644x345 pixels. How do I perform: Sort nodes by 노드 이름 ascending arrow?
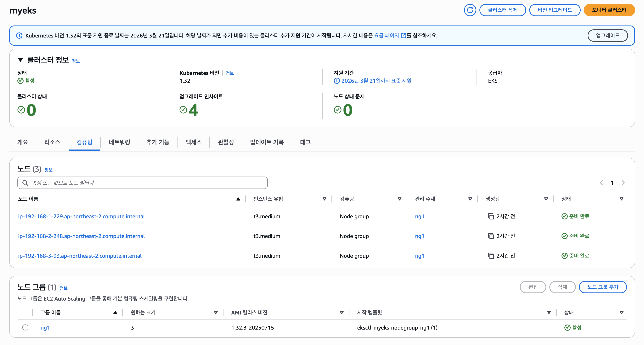238,199
